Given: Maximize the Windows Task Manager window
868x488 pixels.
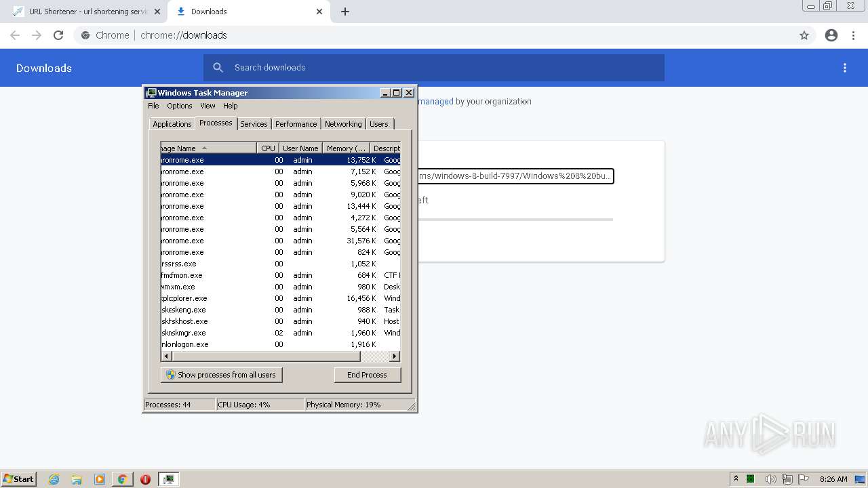Looking at the screenshot, I should (x=397, y=93).
